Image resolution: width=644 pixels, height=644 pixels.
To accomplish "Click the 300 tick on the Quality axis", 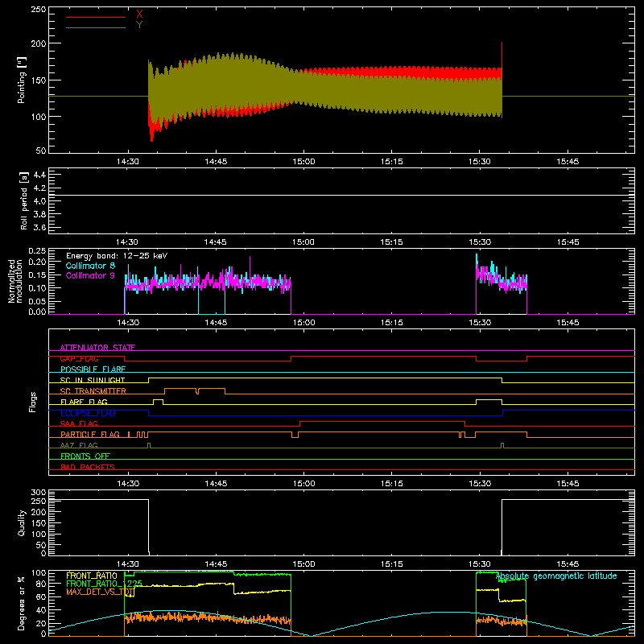I will pyautogui.click(x=39, y=493).
